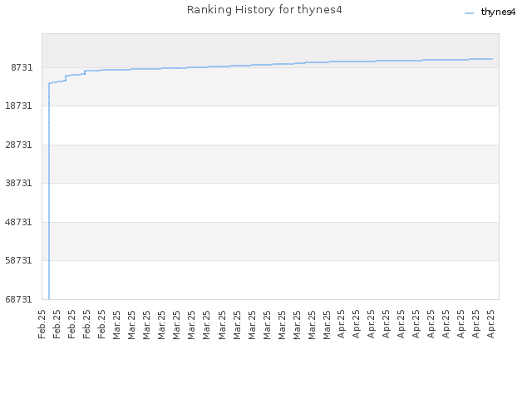Click the 68731 y-axis label

click(x=18, y=299)
